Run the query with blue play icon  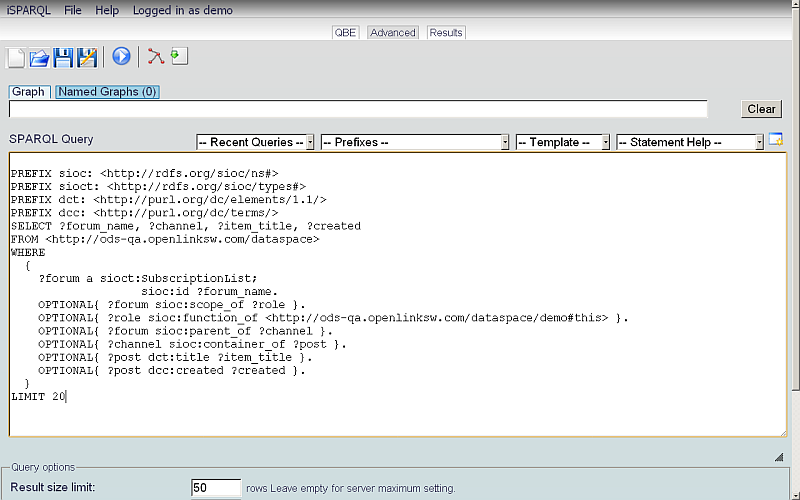tap(121, 56)
